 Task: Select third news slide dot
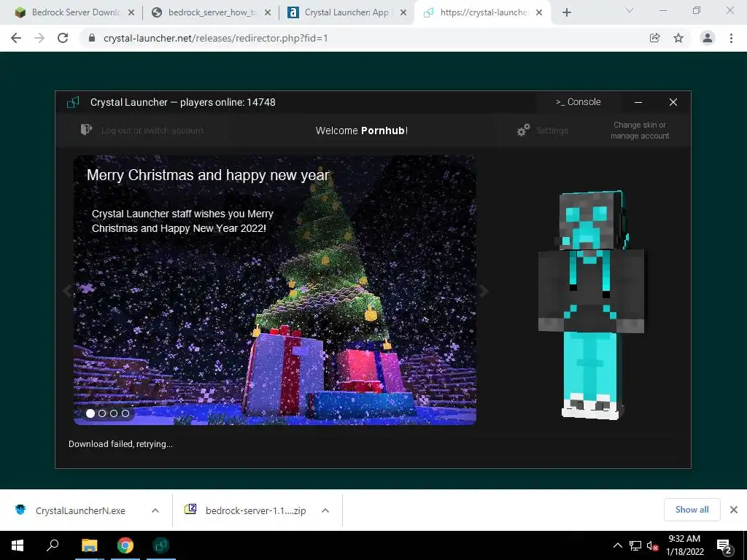[x=114, y=413]
